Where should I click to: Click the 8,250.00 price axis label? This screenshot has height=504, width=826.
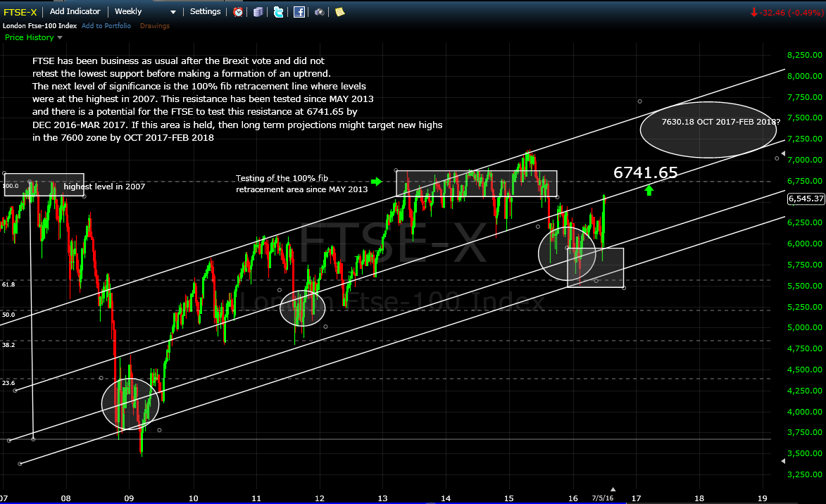coord(804,55)
